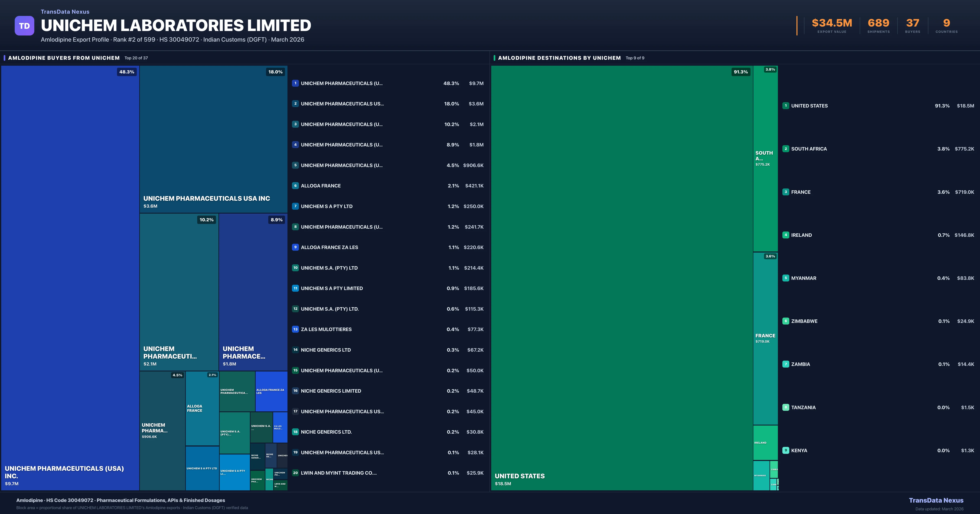Select the 48.3% Unichem Pharmaceuticals (USA) Inc. block
The height and width of the screenshot is (514, 980).
70,278
